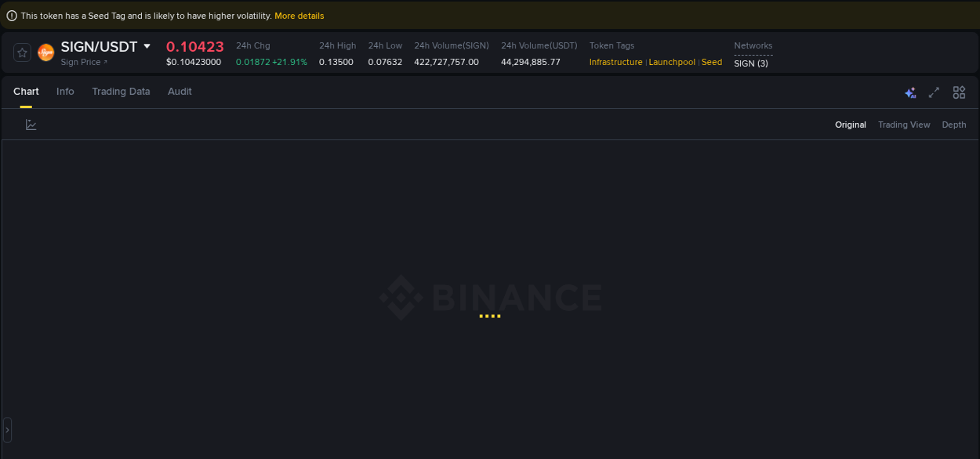Image resolution: width=980 pixels, height=459 pixels.
Task: Expand the collapsed left sidebar panel
Action: tap(7, 428)
